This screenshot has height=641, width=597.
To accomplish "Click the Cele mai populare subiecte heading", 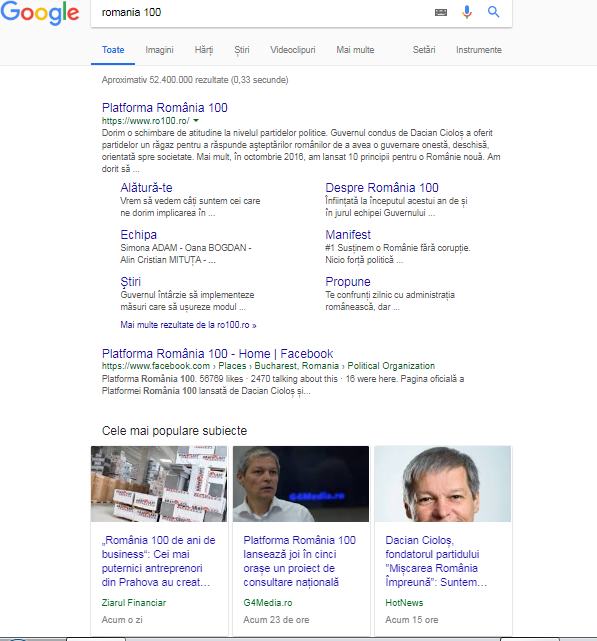I will [x=175, y=431].
